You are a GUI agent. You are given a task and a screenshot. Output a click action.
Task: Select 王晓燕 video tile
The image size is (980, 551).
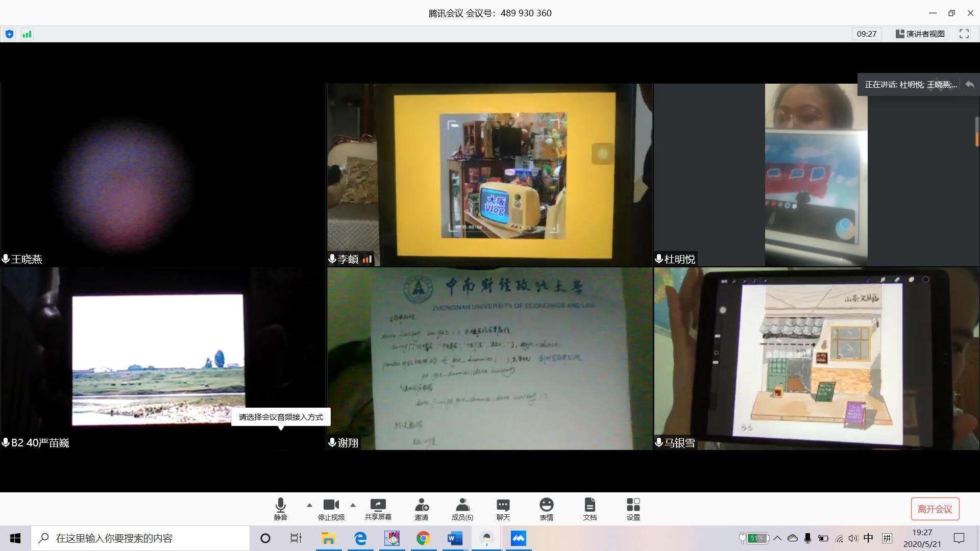[163, 175]
